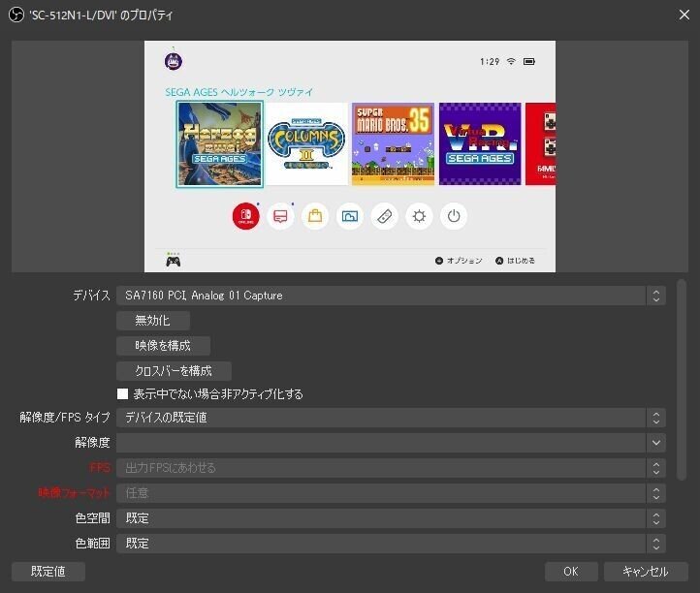Expand the 解像度 combo box arrow
Screen dimensions: 700x593
655,443
